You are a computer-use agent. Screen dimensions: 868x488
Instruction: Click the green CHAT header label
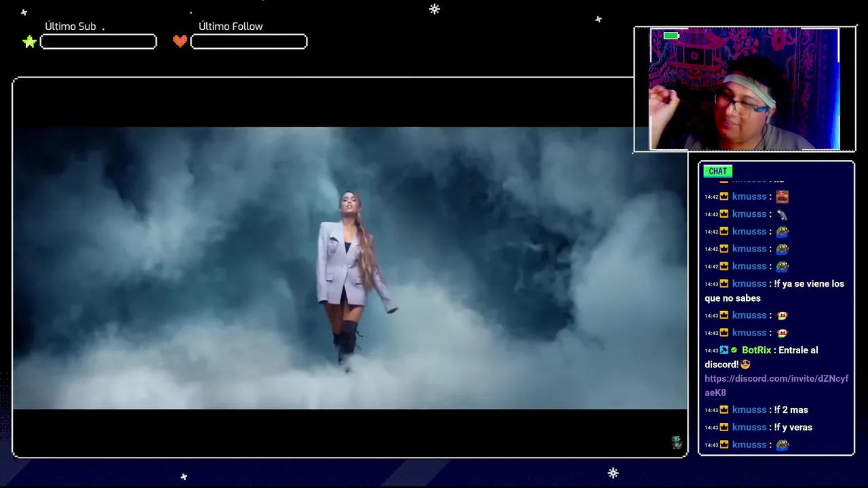point(717,171)
